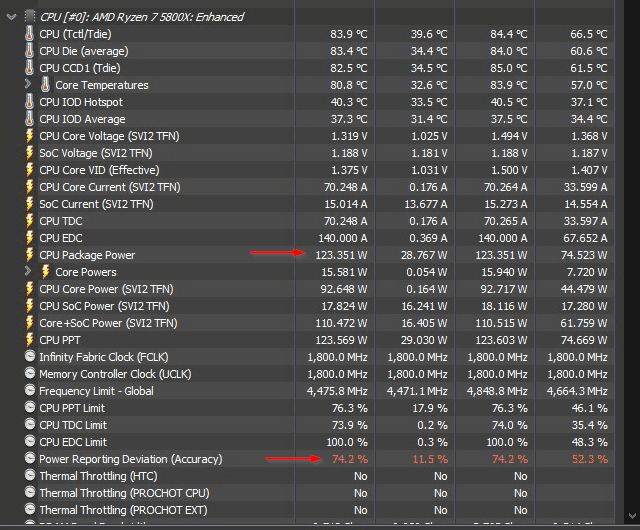Expand the Core Powers subgroup
640x530 pixels.
coord(28,271)
